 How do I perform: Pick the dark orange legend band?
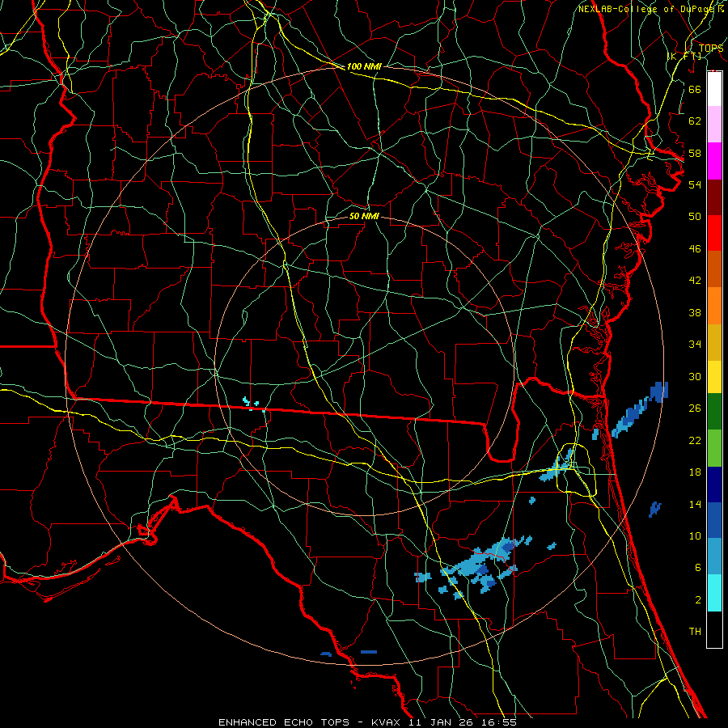(714, 269)
